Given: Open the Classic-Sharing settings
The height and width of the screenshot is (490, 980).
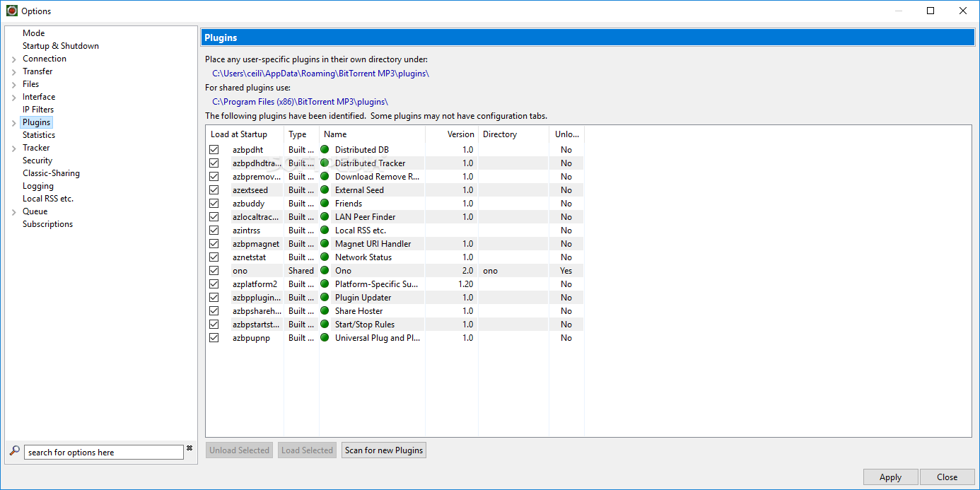Looking at the screenshot, I should pos(51,173).
